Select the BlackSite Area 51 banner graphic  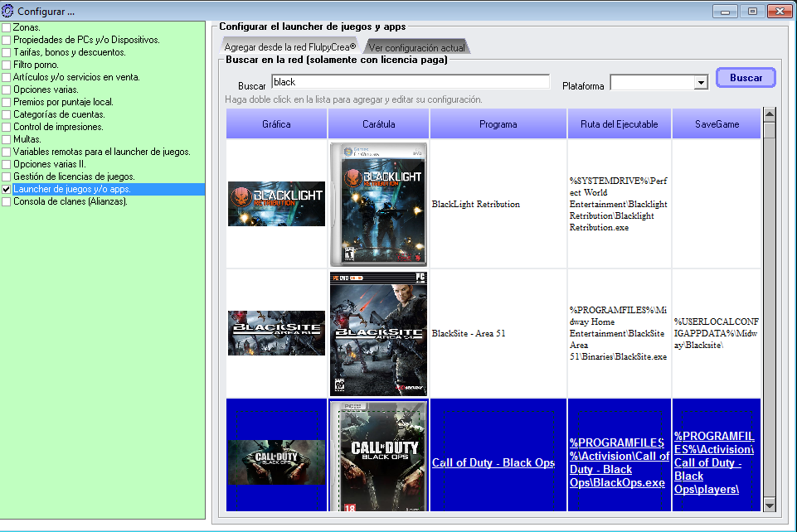(276, 333)
